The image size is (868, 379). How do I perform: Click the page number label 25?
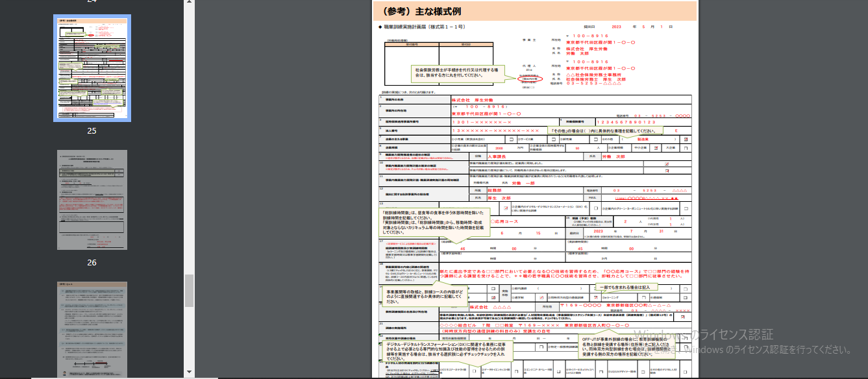92,130
